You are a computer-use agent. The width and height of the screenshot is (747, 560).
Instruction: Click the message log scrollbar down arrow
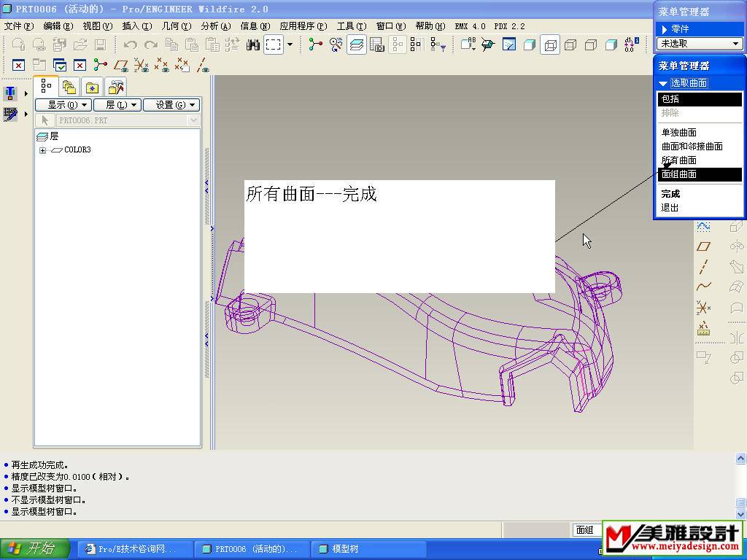click(741, 514)
